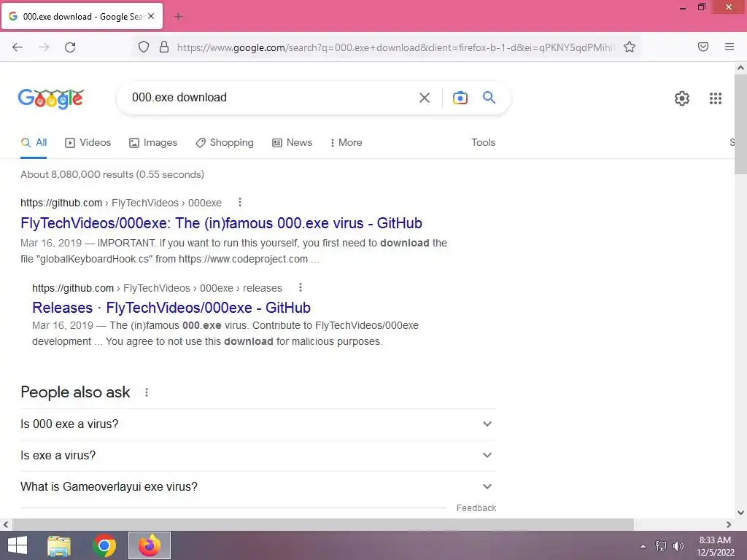
Task: Open the Windows Start menu
Action: click(x=18, y=545)
